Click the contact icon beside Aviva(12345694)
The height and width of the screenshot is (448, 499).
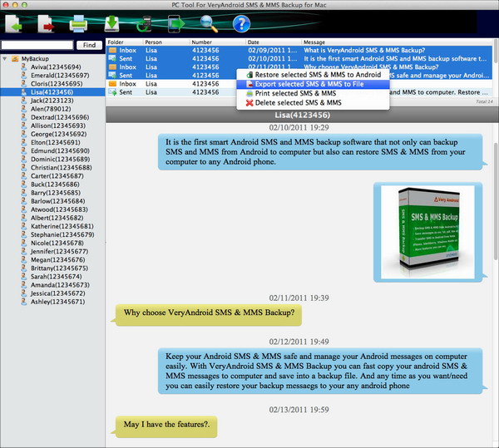pos(24,66)
